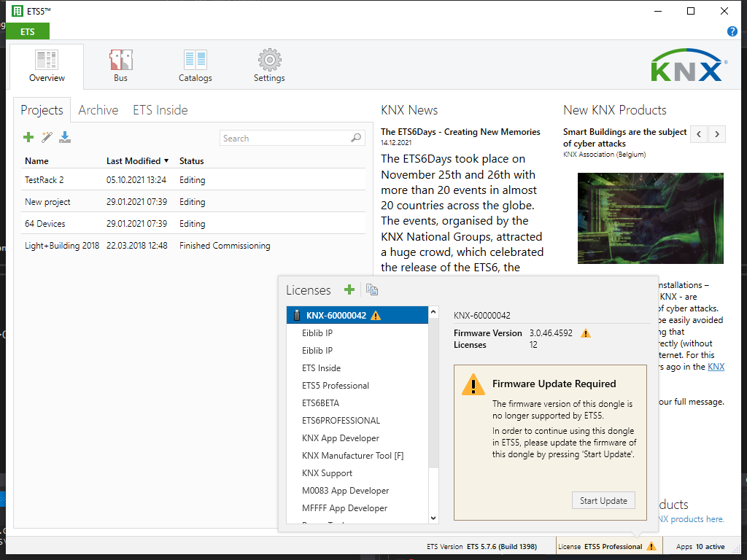Click the firmware version value 3.0.46.4592

coord(551,333)
